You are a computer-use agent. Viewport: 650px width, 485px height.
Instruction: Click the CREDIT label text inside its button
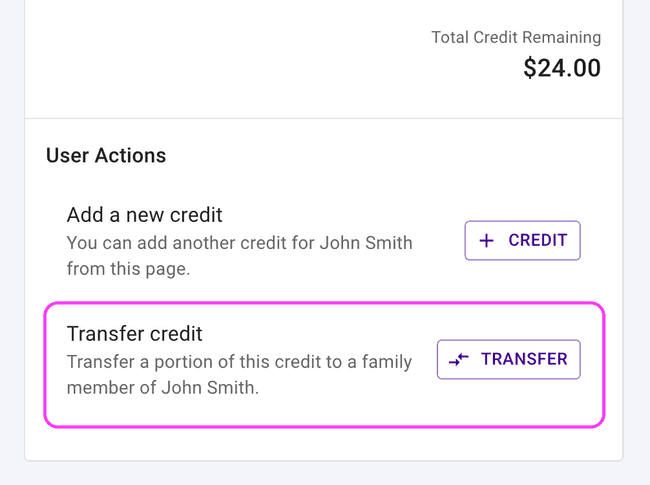pyautogui.click(x=537, y=240)
